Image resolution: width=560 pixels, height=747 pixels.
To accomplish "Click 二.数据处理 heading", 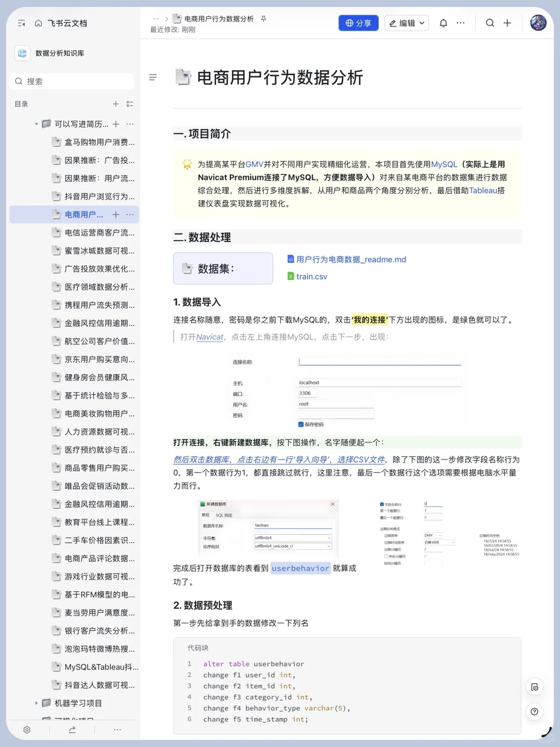I will [202, 238].
